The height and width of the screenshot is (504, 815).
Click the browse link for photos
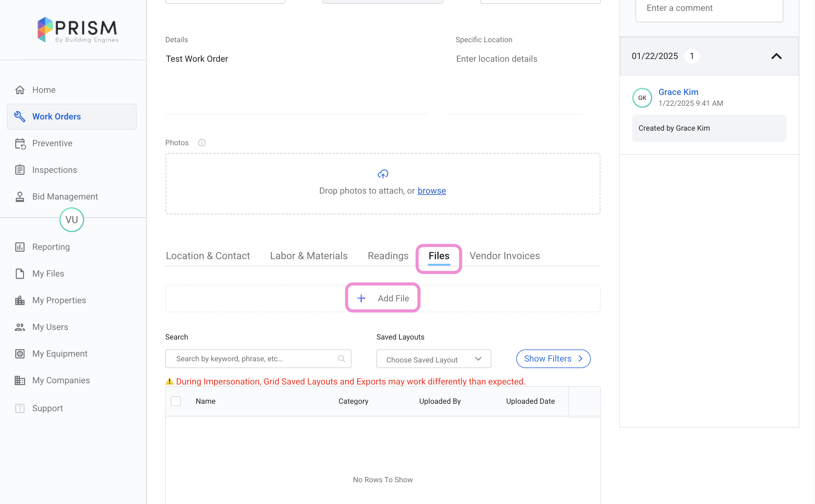tap(431, 191)
